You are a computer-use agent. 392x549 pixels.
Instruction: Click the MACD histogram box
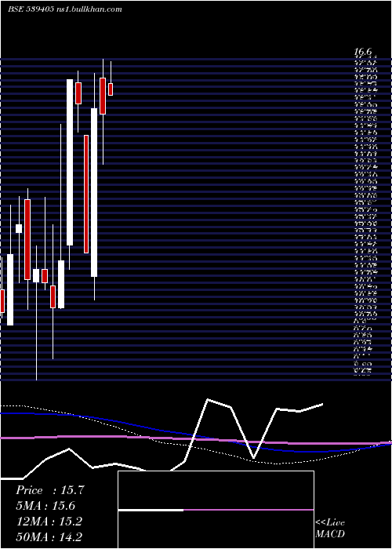coord(216,510)
